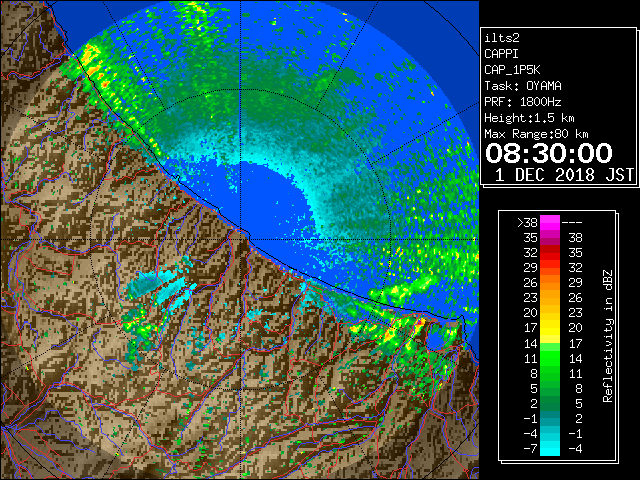Image resolution: width=640 pixels, height=480 pixels.
Task: Click the 'Max Range:80 km' line
Action: [536, 134]
